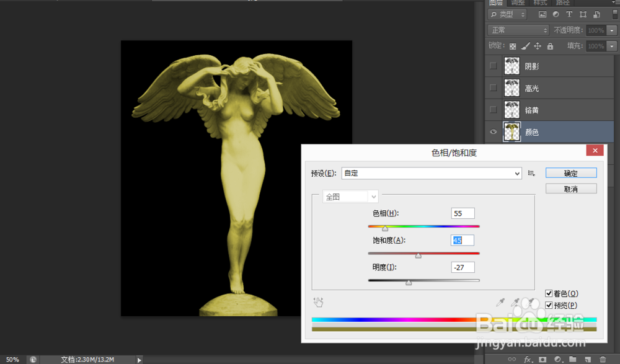
Task: Click the link layers icon
Action: tap(511, 359)
